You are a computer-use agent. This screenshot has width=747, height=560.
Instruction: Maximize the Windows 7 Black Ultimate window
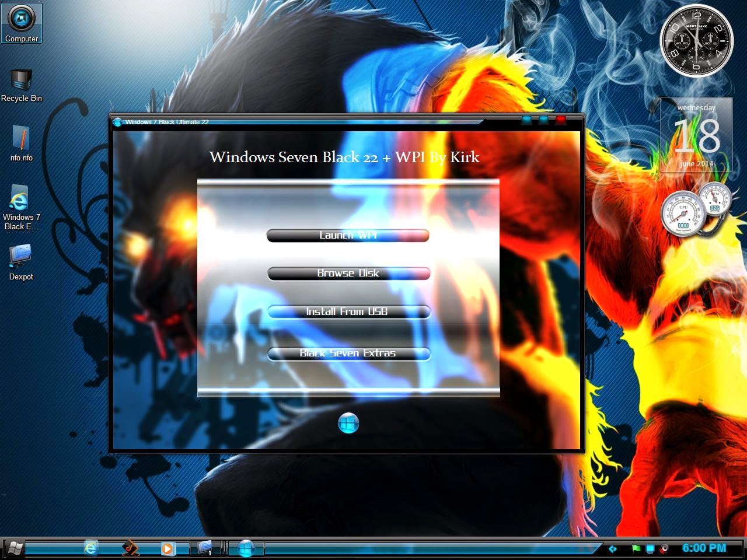(544, 121)
